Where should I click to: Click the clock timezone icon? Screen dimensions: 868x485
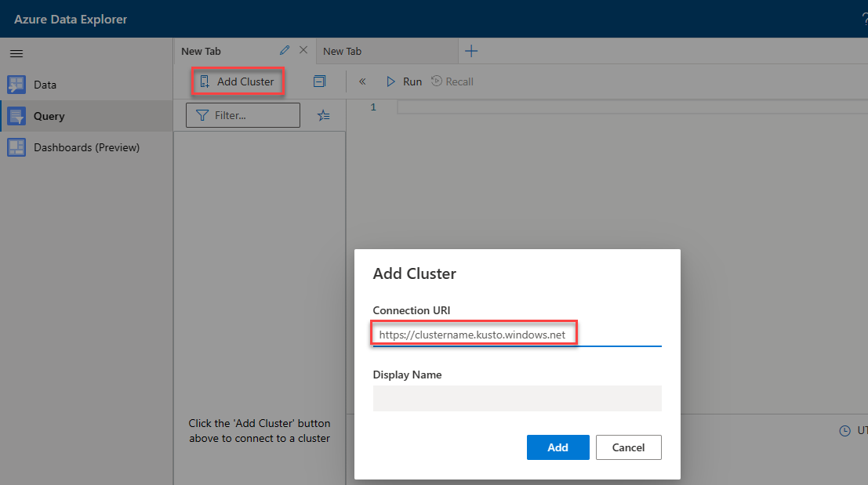pos(844,430)
